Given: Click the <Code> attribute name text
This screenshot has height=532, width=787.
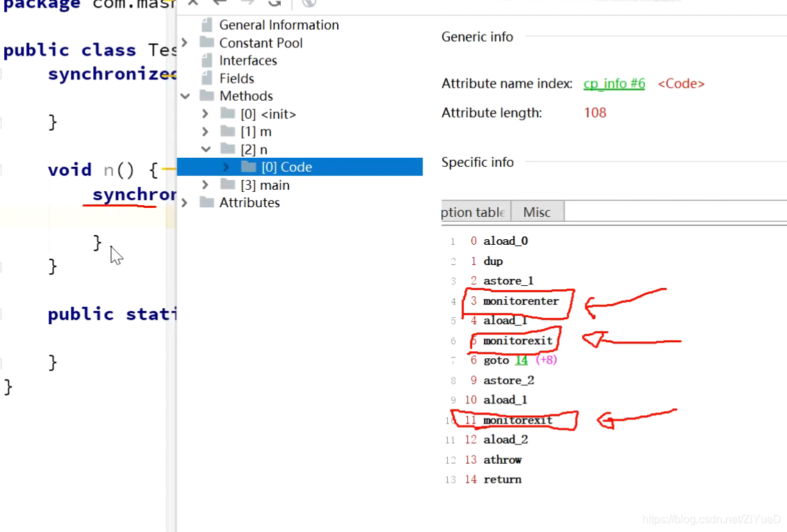Looking at the screenshot, I should (x=681, y=83).
